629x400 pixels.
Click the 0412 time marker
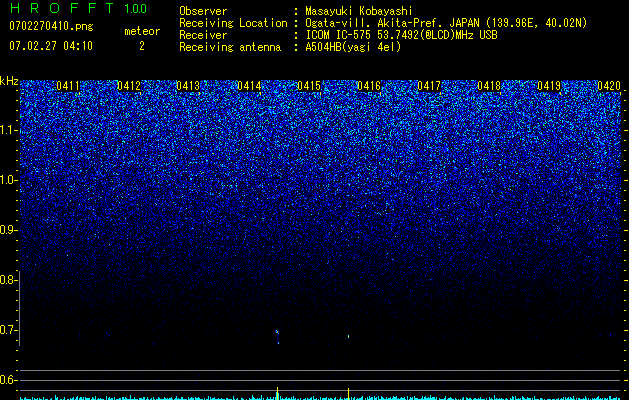(129, 86)
